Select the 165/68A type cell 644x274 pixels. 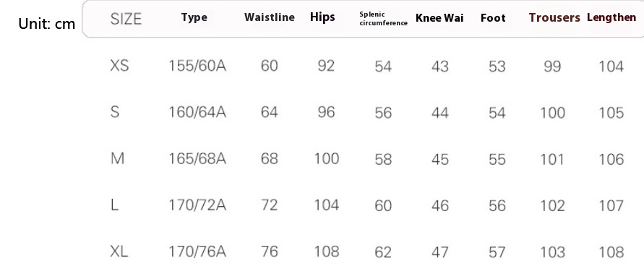click(197, 158)
